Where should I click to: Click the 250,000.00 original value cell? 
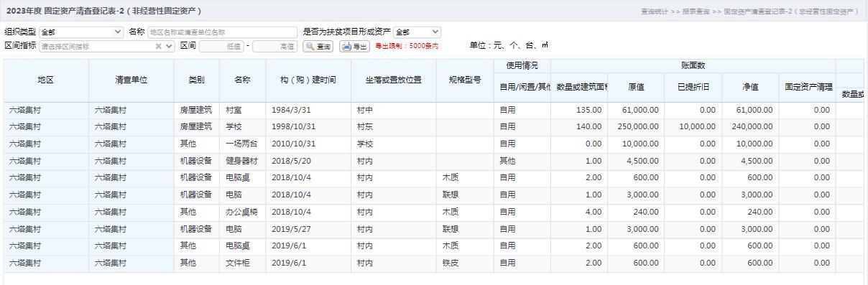pyautogui.click(x=636, y=127)
